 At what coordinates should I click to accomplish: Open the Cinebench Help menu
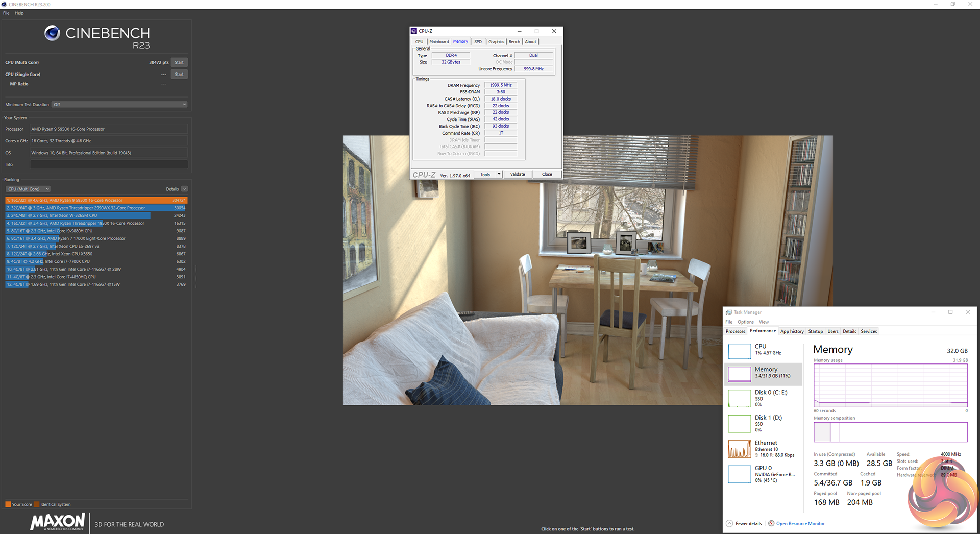tap(19, 13)
